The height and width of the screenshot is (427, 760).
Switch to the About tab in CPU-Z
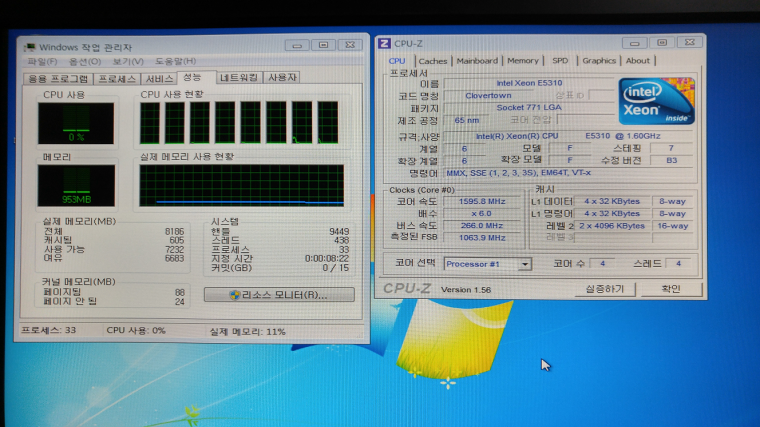coord(637,61)
